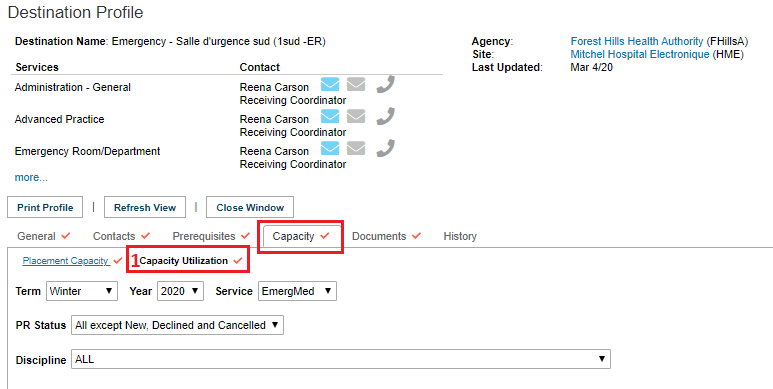Click gray envelope icon in Advanced Practice row
This screenshot has width=773, height=389.
[356, 117]
